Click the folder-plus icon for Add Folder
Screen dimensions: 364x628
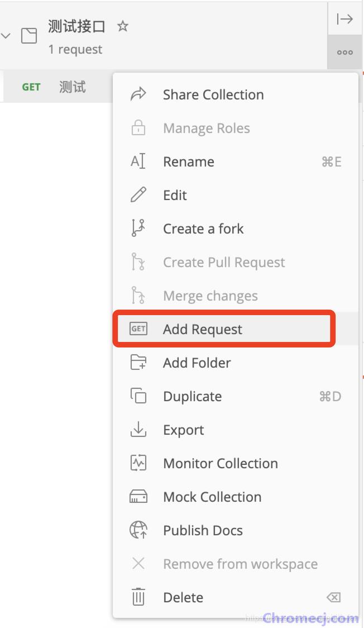138,363
